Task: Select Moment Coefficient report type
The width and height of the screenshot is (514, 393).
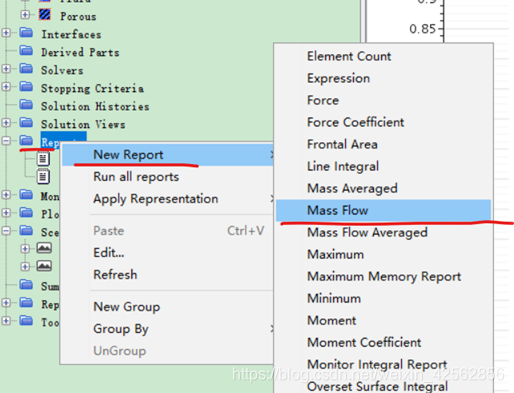Action: pos(383,342)
